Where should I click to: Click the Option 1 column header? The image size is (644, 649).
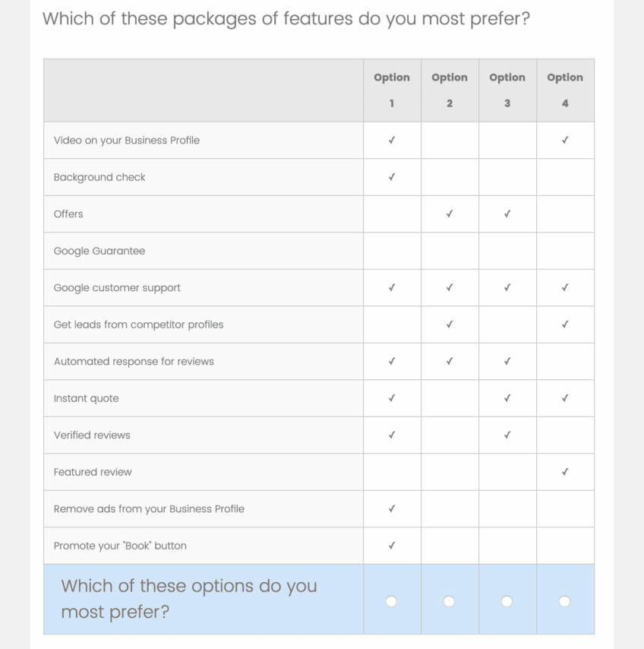tap(392, 90)
